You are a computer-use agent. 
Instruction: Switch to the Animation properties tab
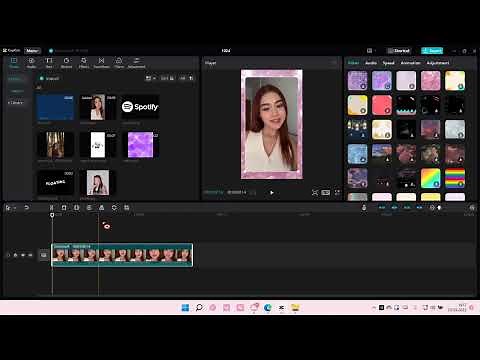pyautogui.click(x=410, y=63)
